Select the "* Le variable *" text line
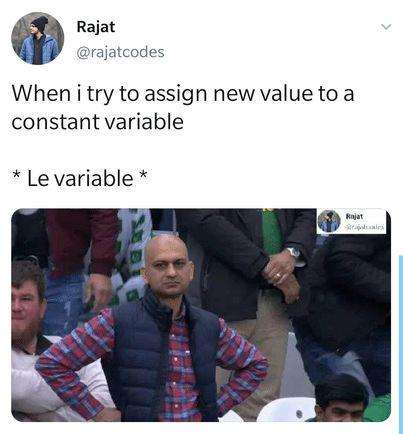The height and width of the screenshot is (434, 403). [80, 178]
